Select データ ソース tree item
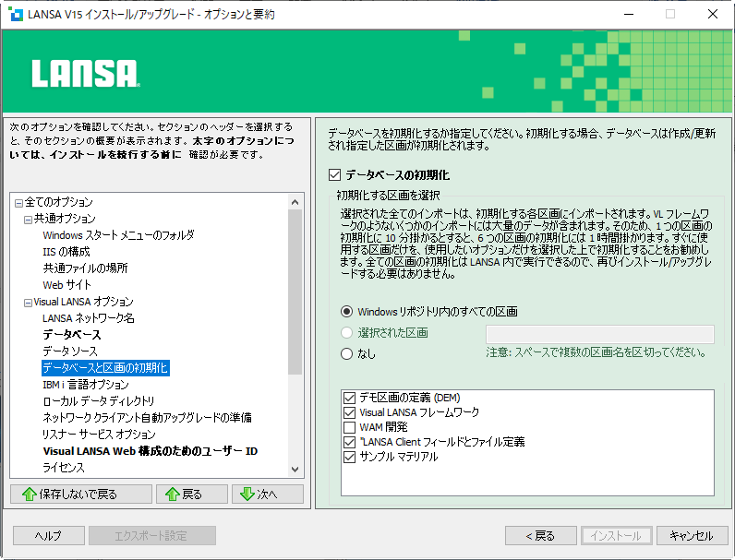The image size is (735, 560). [x=70, y=351]
